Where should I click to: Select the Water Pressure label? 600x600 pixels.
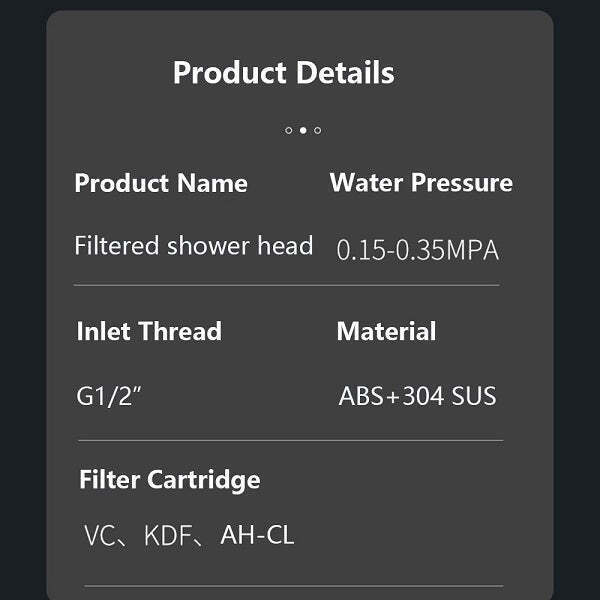[421, 183]
